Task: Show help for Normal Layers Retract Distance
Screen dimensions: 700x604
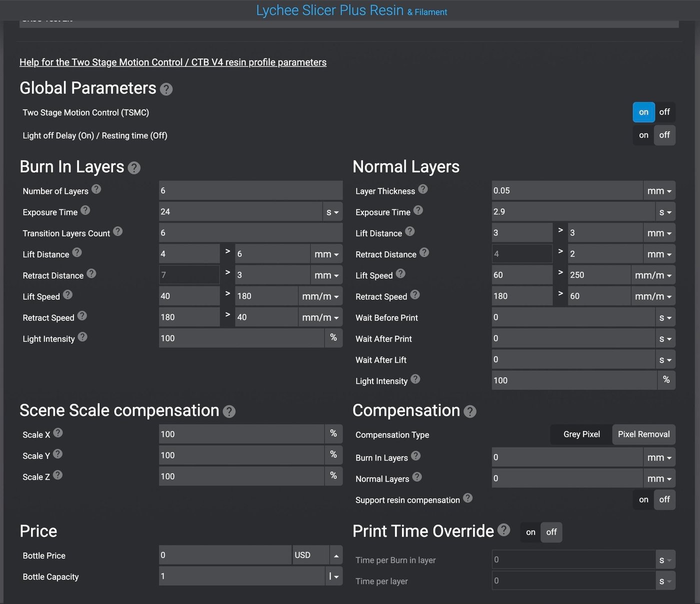Action: 424,252
